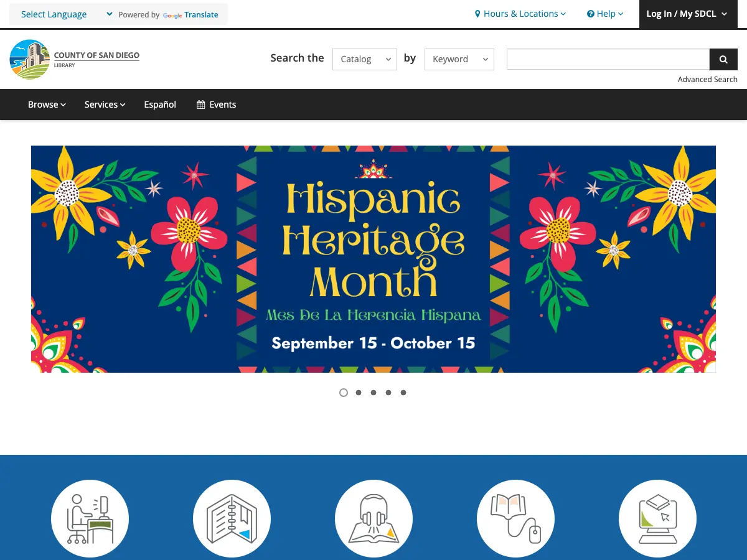Image resolution: width=747 pixels, height=560 pixels.
Task: Select the fifth carousel slide dot
Action: (403, 393)
